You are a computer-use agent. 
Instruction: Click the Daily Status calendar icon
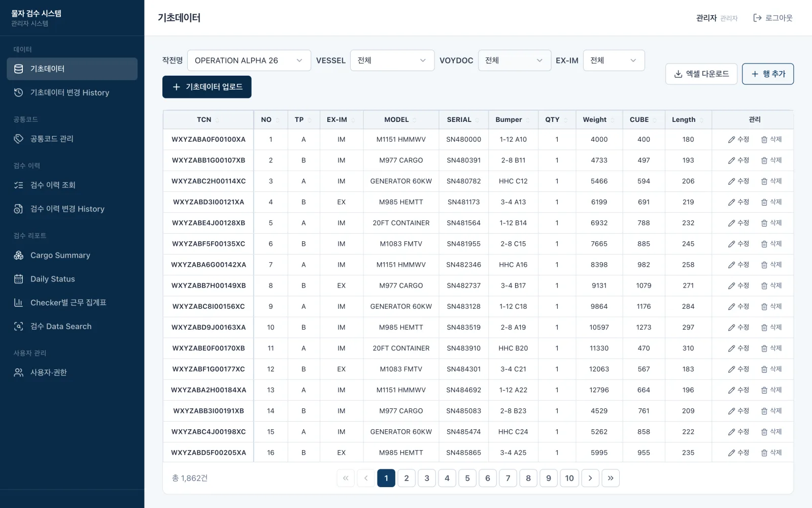(x=19, y=279)
